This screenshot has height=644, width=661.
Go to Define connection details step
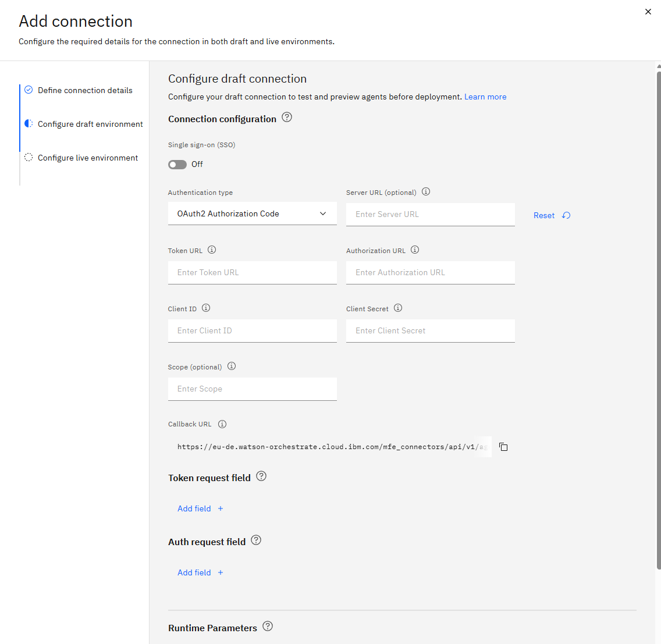pyautogui.click(x=85, y=90)
